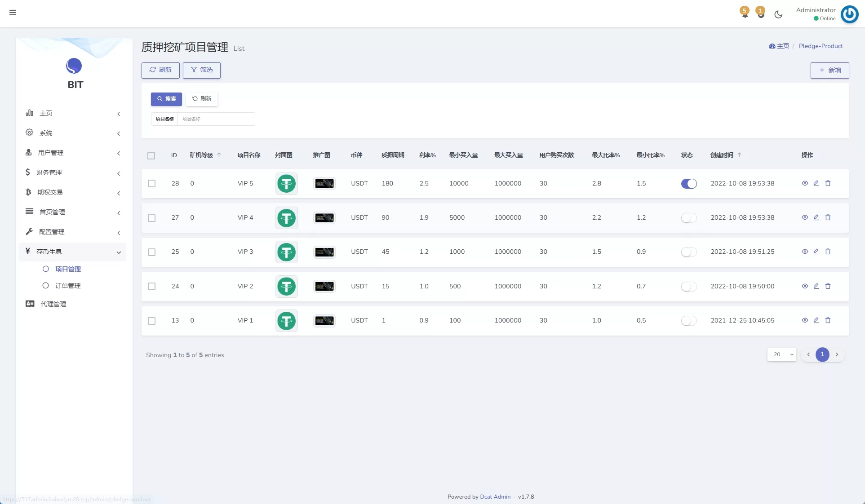Click the blue 搜索 button
The height and width of the screenshot is (504, 865).
(x=166, y=99)
